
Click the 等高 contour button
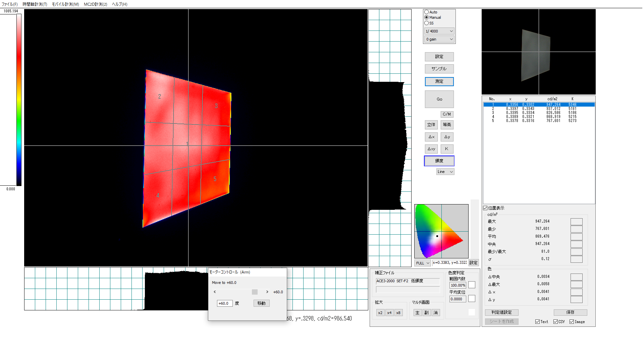[447, 125]
